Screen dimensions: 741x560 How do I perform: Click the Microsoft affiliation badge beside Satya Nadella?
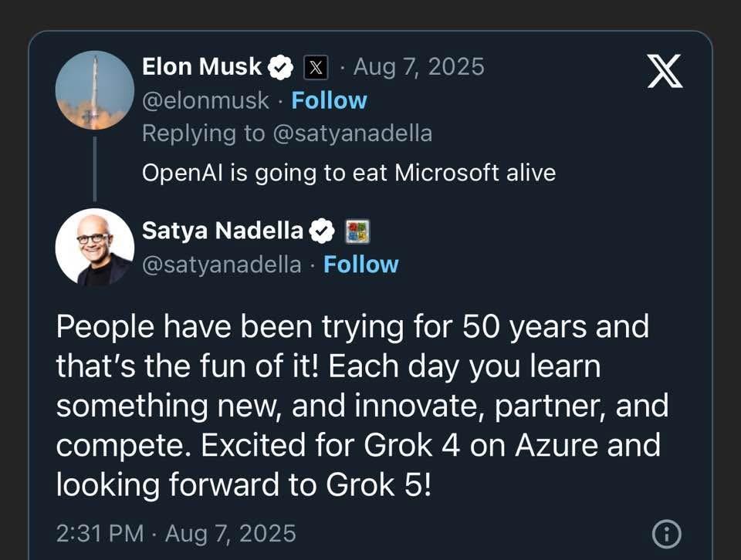click(357, 231)
